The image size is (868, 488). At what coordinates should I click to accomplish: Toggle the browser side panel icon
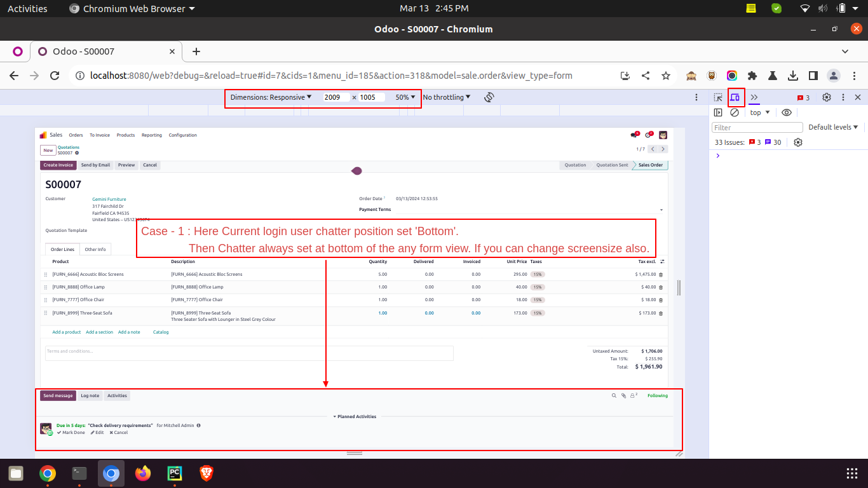(x=813, y=76)
